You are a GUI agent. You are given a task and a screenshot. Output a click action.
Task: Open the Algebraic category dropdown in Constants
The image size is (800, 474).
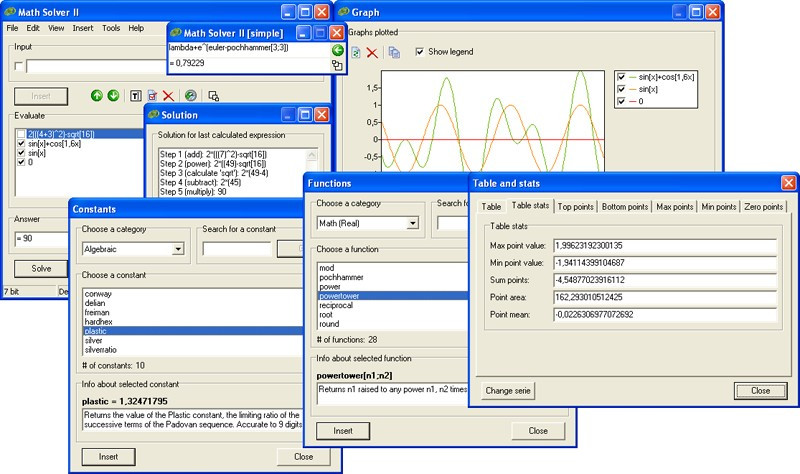178,249
